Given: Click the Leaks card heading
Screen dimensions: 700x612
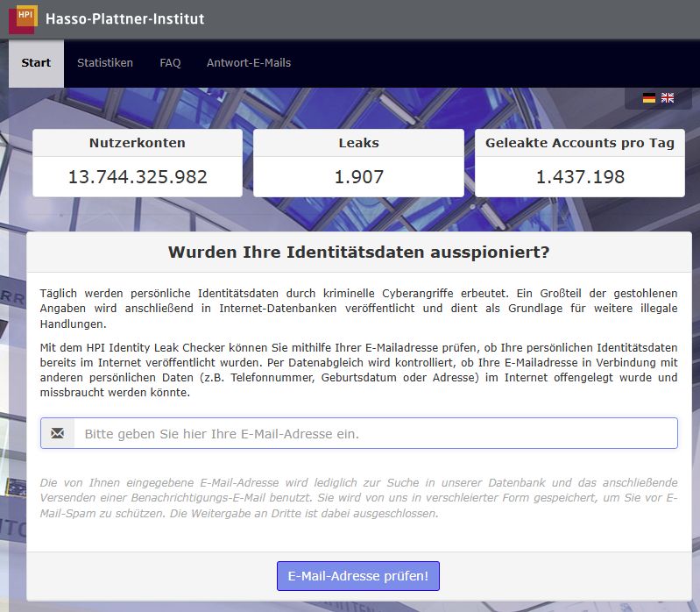Looking at the screenshot, I should 358,143.
